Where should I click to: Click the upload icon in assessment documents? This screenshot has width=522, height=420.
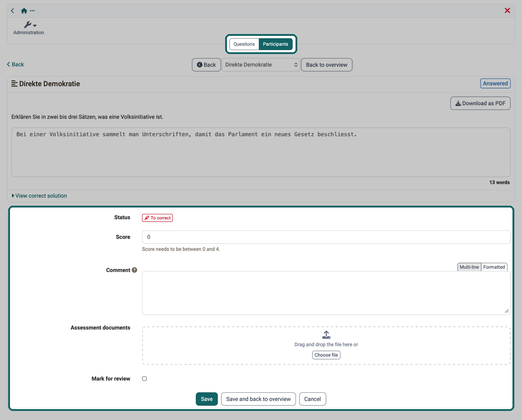click(x=326, y=335)
